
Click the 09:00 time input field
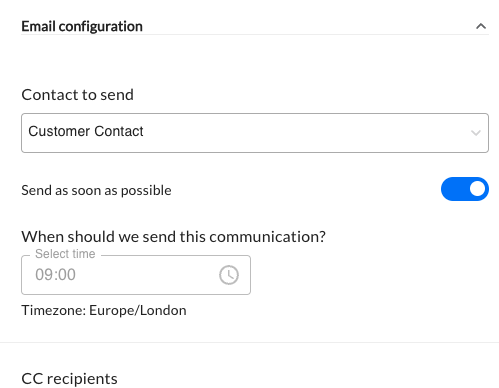click(136, 275)
